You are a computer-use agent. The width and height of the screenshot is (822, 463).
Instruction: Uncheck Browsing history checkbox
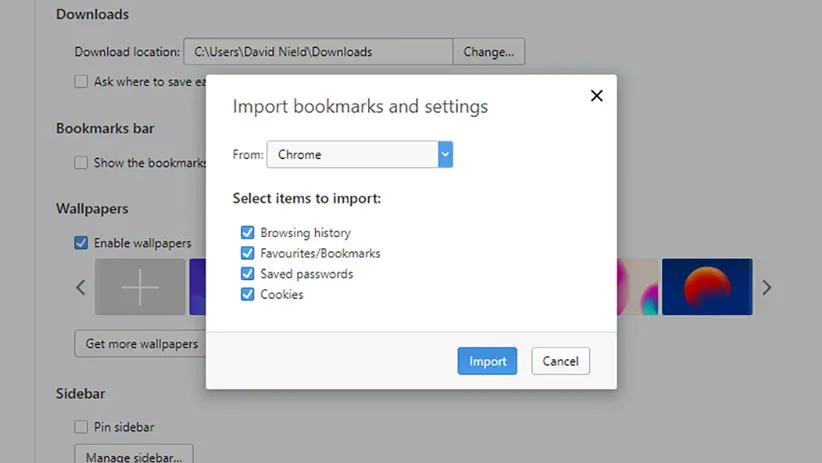coord(248,233)
